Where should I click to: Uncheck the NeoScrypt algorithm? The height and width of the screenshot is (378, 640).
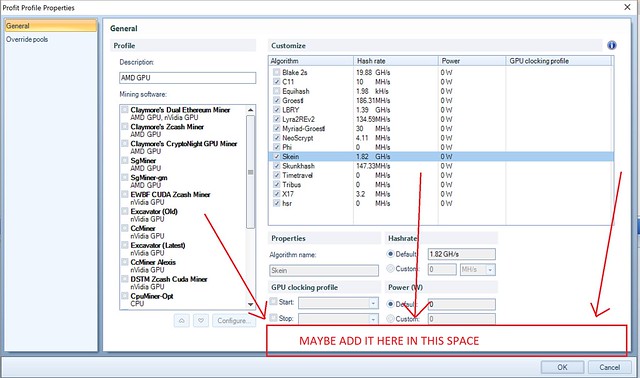pyautogui.click(x=277, y=138)
